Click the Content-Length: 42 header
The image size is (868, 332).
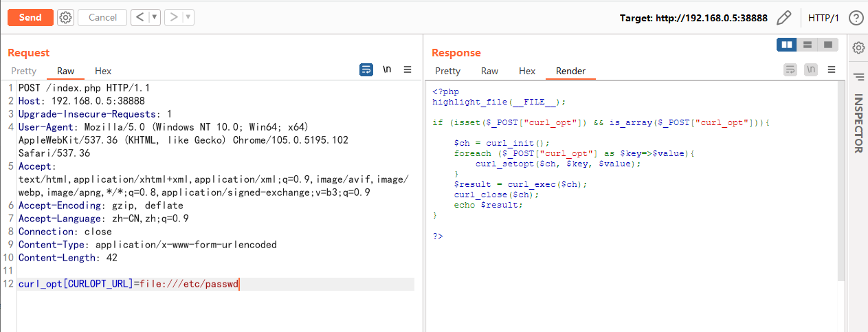click(68, 258)
